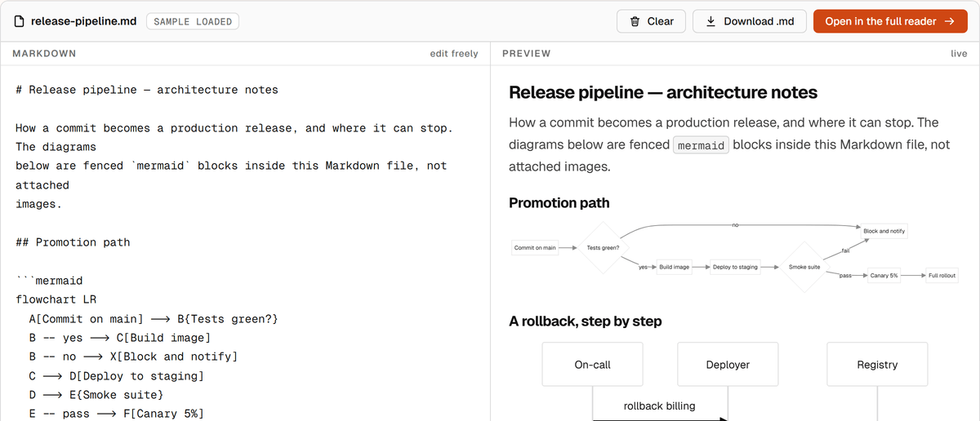Click the 'A rollback, step by step' heading
This screenshot has width=980, height=421.
pos(586,321)
